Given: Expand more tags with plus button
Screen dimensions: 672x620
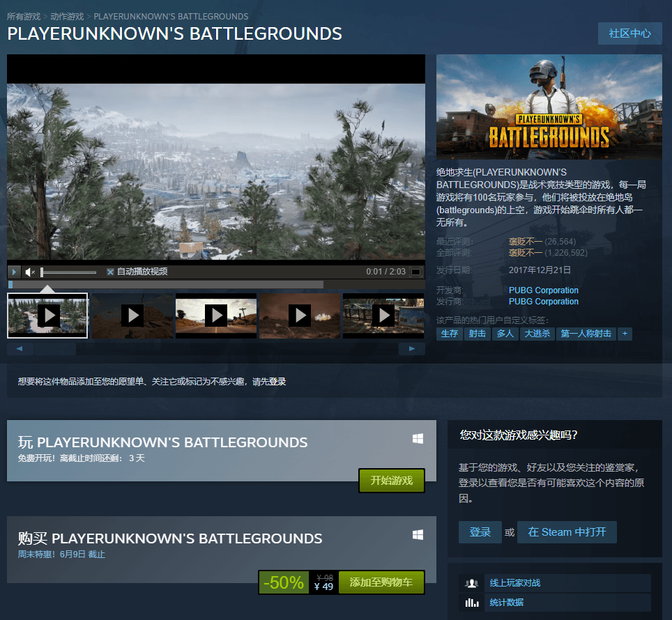Looking at the screenshot, I should (625, 334).
